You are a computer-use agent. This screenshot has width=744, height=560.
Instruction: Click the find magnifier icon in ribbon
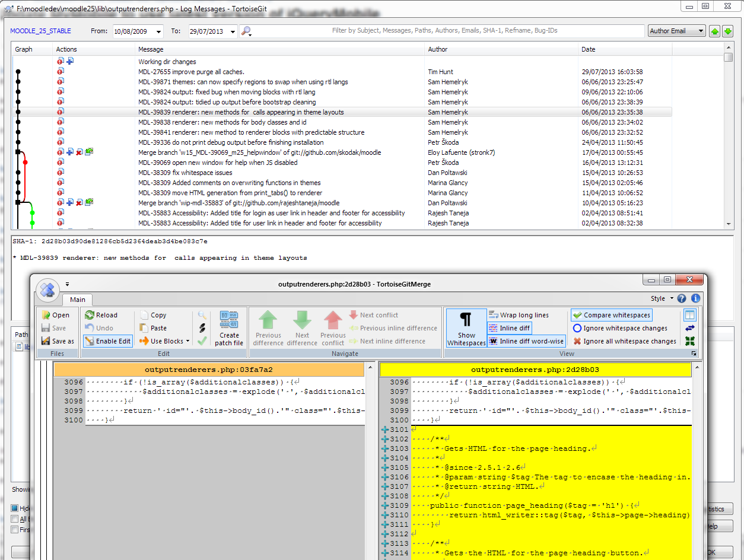point(202,315)
